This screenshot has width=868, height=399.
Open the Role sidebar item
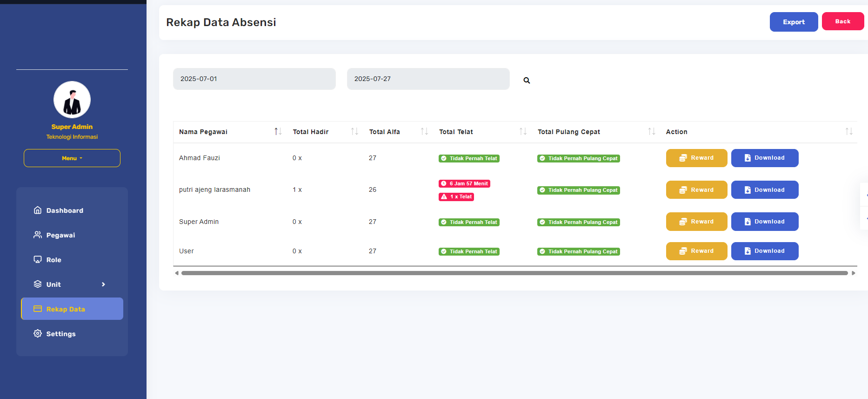[x=53, y=260]
